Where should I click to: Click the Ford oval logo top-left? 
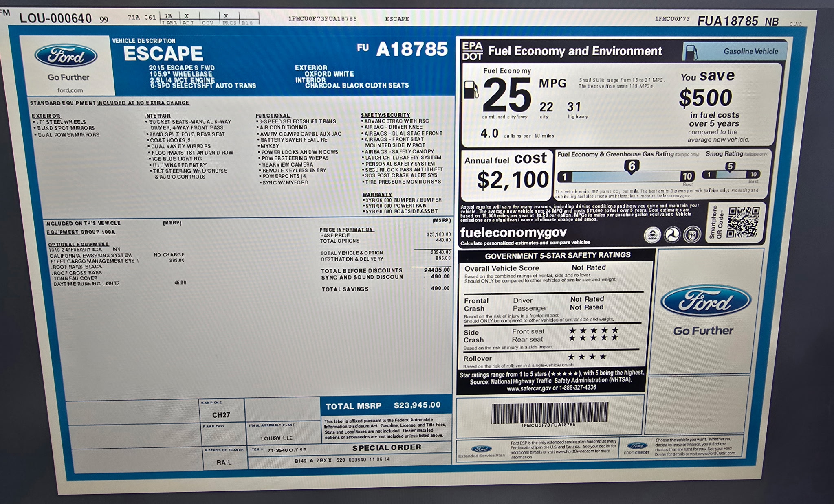66,56
